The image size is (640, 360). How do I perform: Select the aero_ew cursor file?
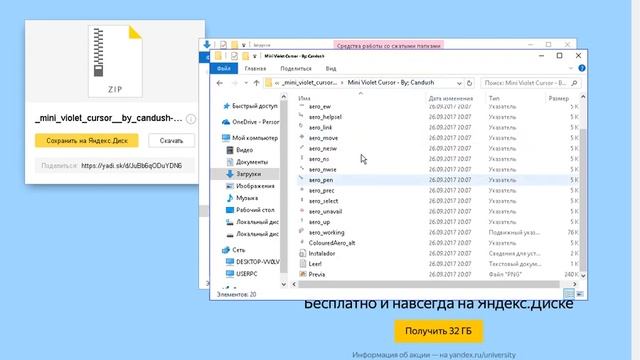click(x=320, y=107)
